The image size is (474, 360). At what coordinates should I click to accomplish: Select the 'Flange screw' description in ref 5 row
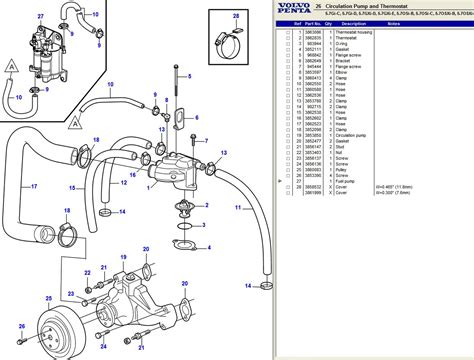(x=348, y=55)
